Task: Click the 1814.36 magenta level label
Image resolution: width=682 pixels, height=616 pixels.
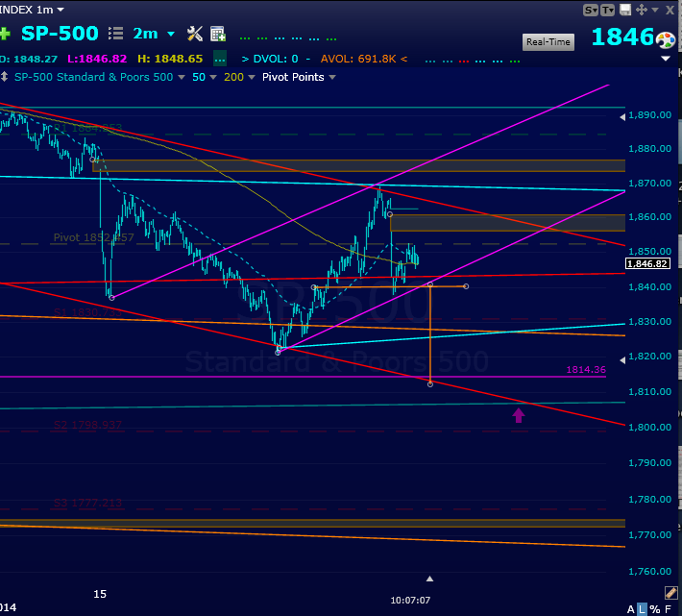Action: tap(586, 369)
